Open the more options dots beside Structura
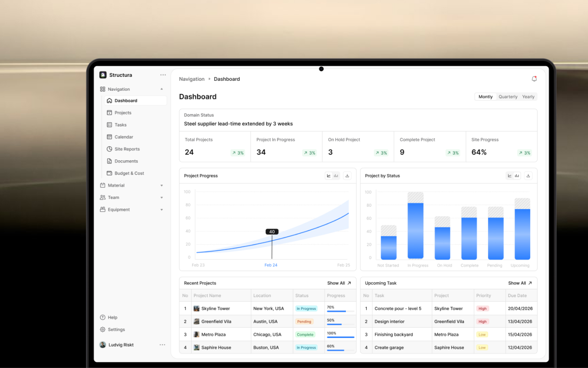The image size is (588, 368). (163, 75)
